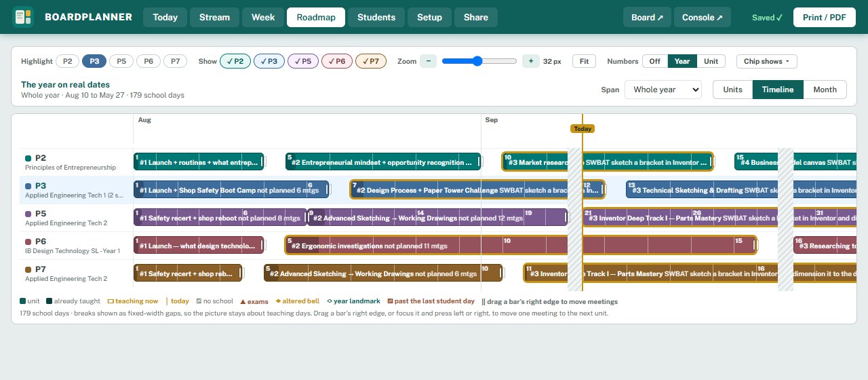Screen dimensions: 868x380
Task: Click P3 #2 Design Process Paper Tower bar
Action: pos(477,190)
